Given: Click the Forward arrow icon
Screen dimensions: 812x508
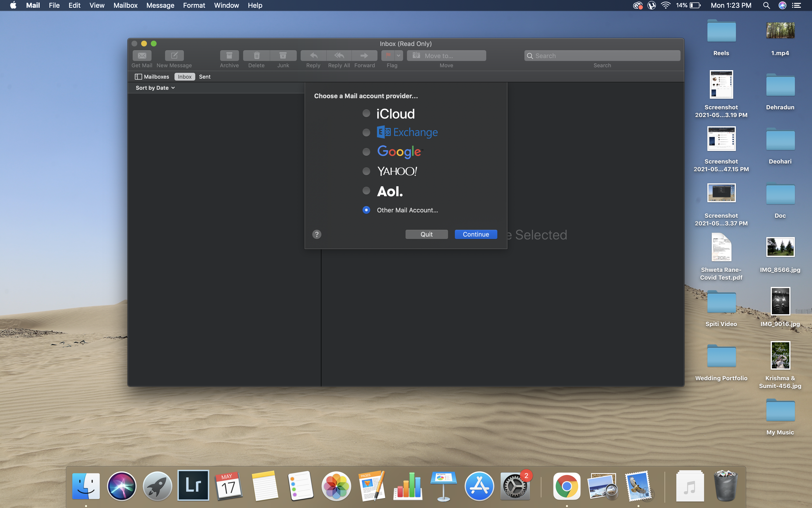Looking at the screenshot, I should 364,55.
